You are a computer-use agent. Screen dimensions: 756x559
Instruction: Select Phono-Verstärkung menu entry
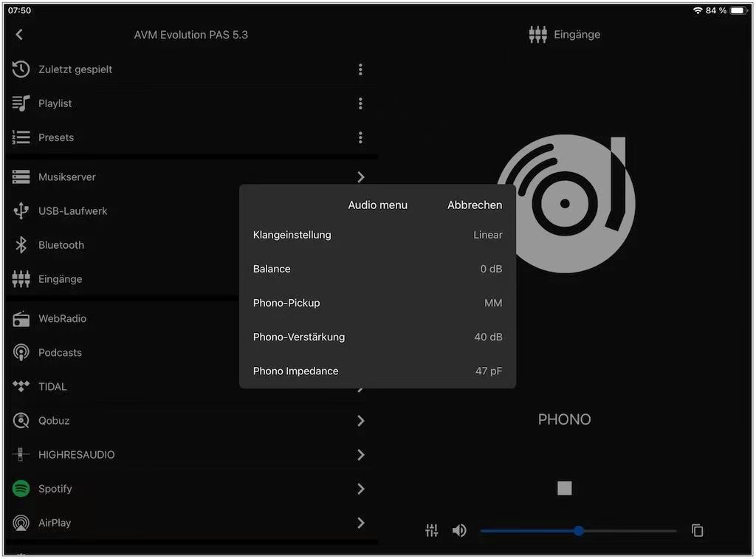point(377,337)
